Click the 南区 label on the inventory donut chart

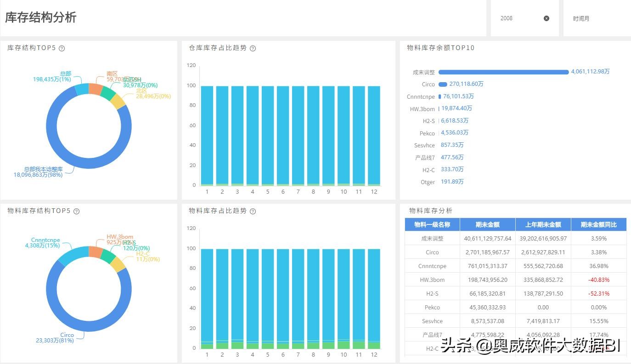(x=111, y=73)
